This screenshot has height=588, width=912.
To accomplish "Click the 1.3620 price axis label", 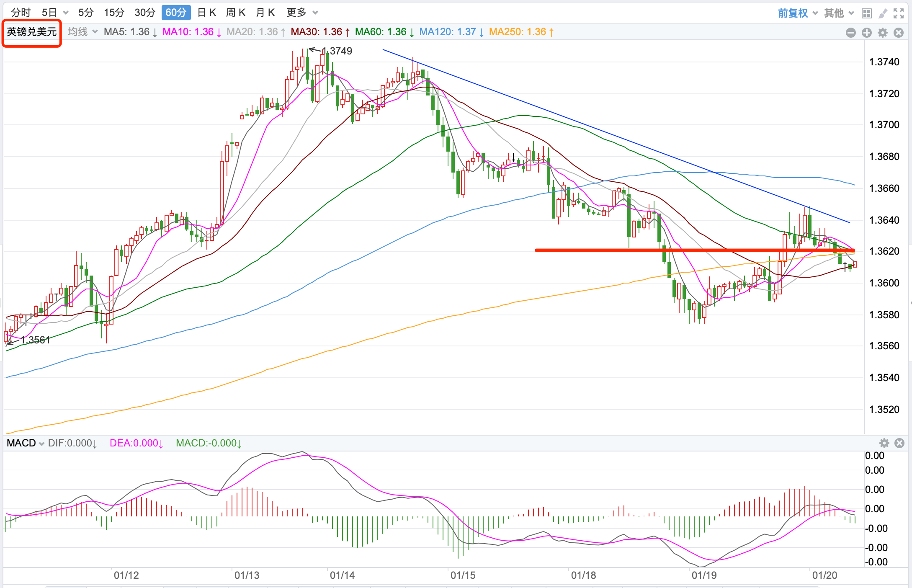I will pos(884,251).
